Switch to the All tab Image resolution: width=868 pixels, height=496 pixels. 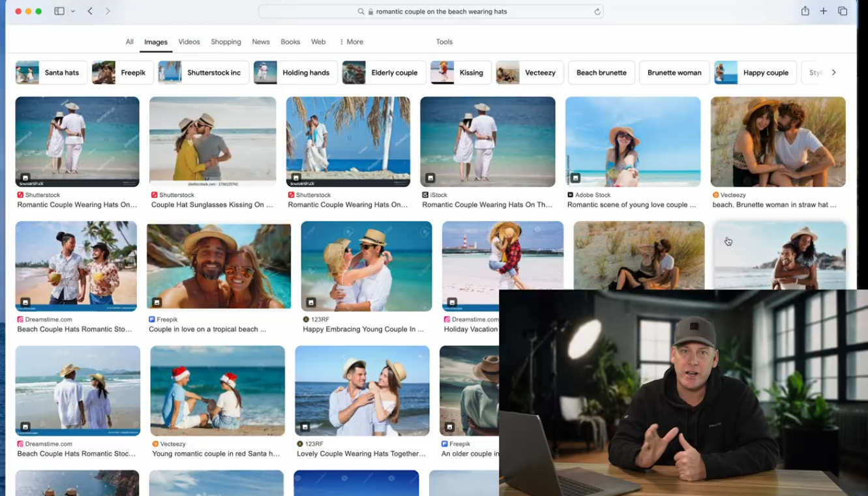pos(129,42)
